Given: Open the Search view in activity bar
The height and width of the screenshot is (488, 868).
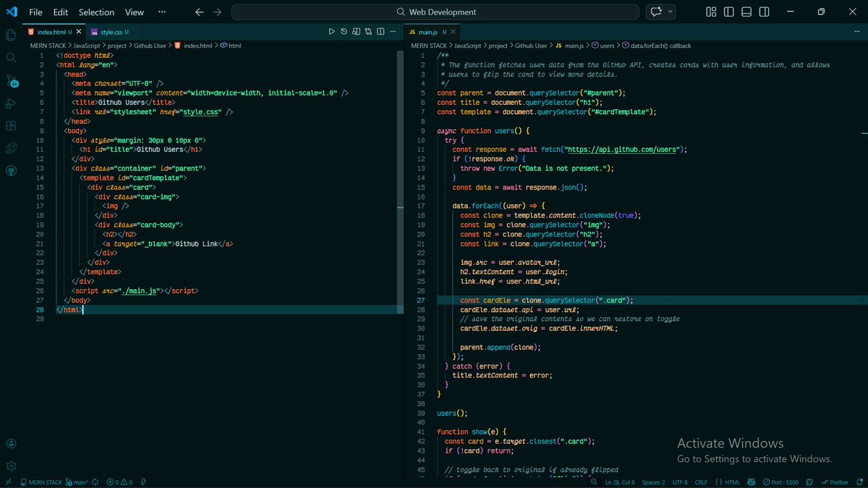Looking at the screenshot, I should coord(11,57).
